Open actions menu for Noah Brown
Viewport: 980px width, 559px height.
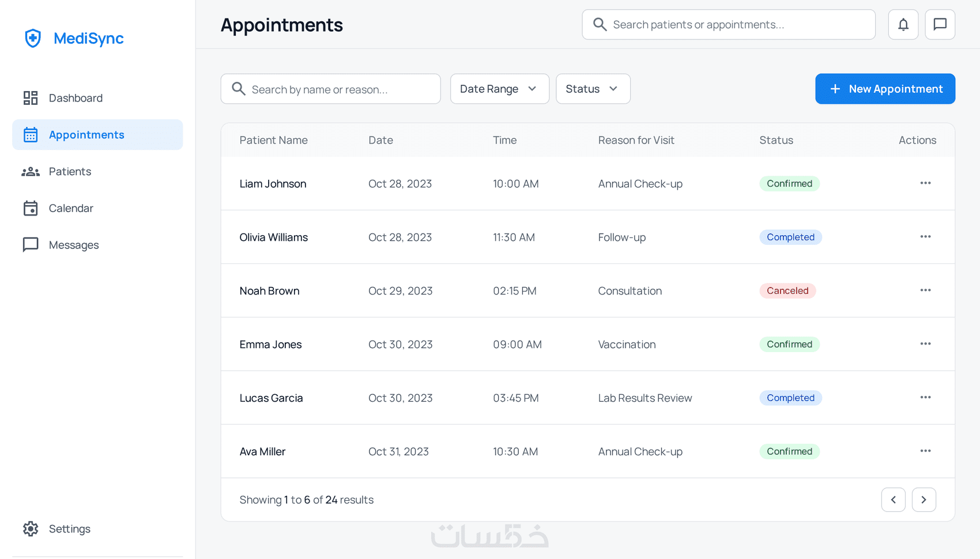[925, 290]
